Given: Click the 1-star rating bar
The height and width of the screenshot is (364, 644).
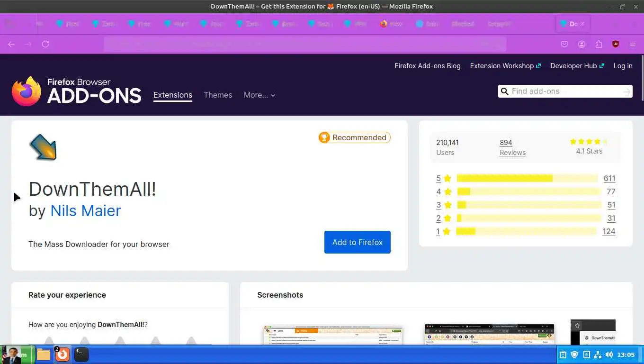Looking at the screenshot, I should pos(526,232).
